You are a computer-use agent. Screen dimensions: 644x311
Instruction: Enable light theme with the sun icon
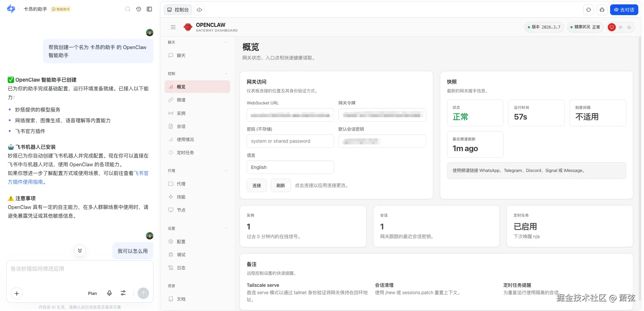click(621, 27)
